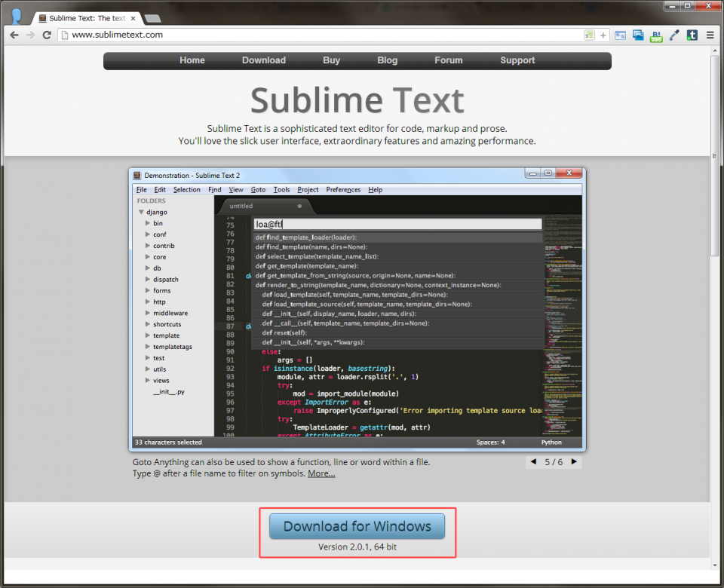Open the Hatena Bookmark B! extension
724x588 pixels.
[x=656, y=35]
